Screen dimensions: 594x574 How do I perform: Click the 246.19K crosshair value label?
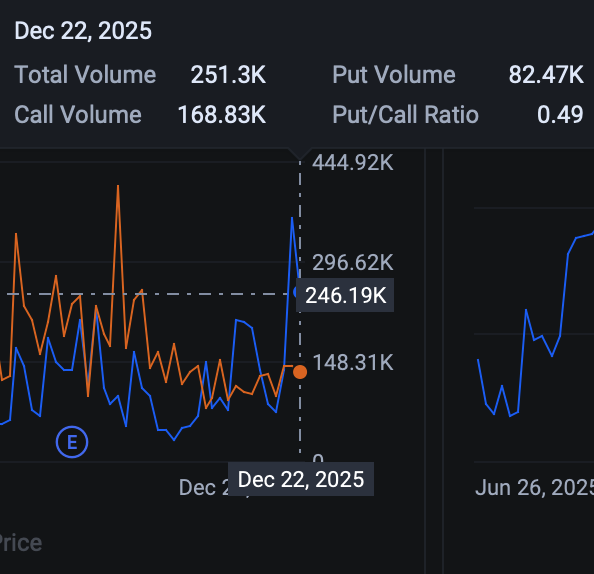345,295
